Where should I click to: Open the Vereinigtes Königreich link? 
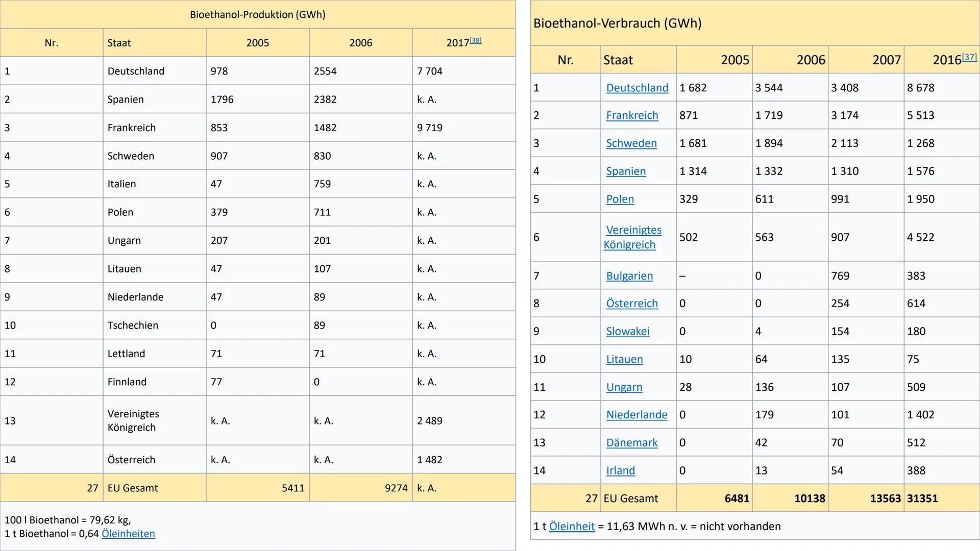coord(632,237)
